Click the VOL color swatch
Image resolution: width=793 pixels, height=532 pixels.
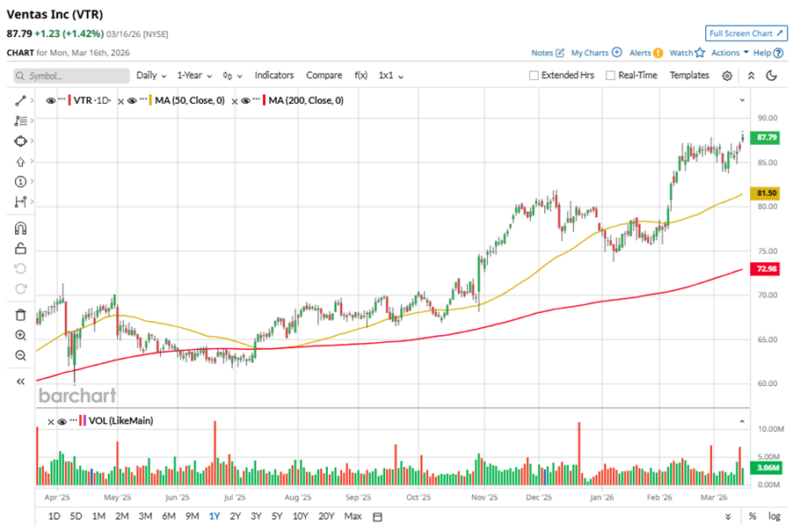point(83,420)
